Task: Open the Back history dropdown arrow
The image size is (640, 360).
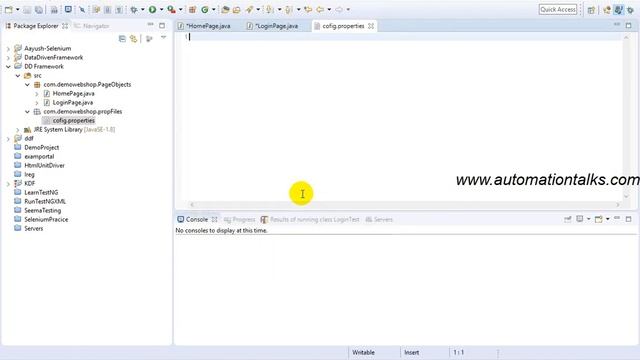Action: coord(329,9)
